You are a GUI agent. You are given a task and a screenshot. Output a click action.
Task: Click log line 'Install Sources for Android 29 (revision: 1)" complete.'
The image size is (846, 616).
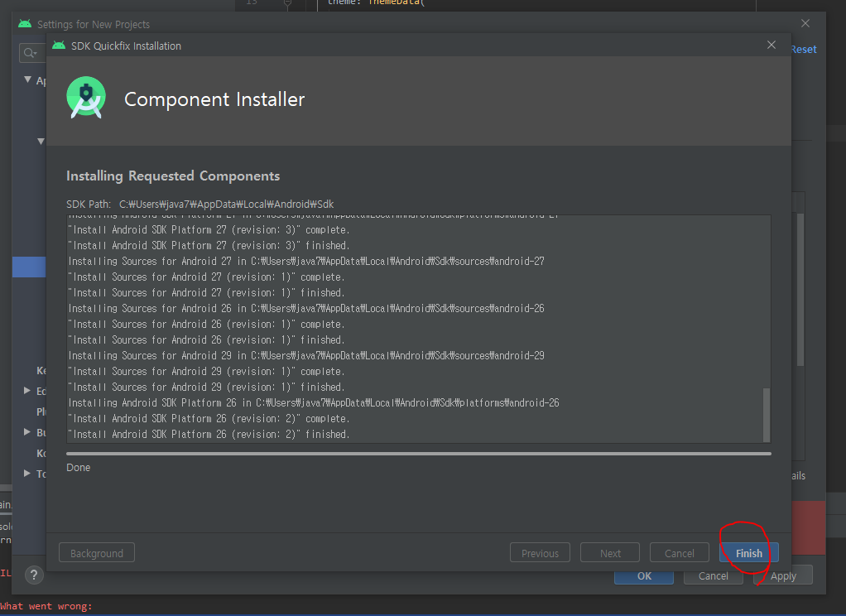pos(206,372)
